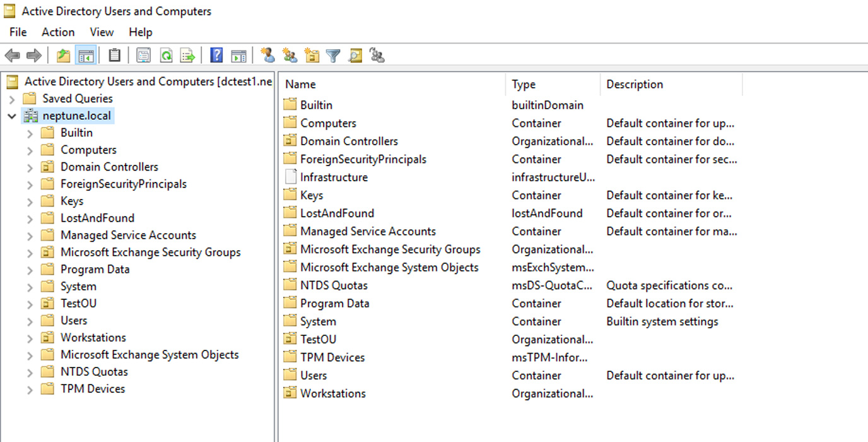This screenshot has width=868, height=442.
Task: Click Infrastructure document icon in list
Action: pyautogui.click(x=290, y=177)
